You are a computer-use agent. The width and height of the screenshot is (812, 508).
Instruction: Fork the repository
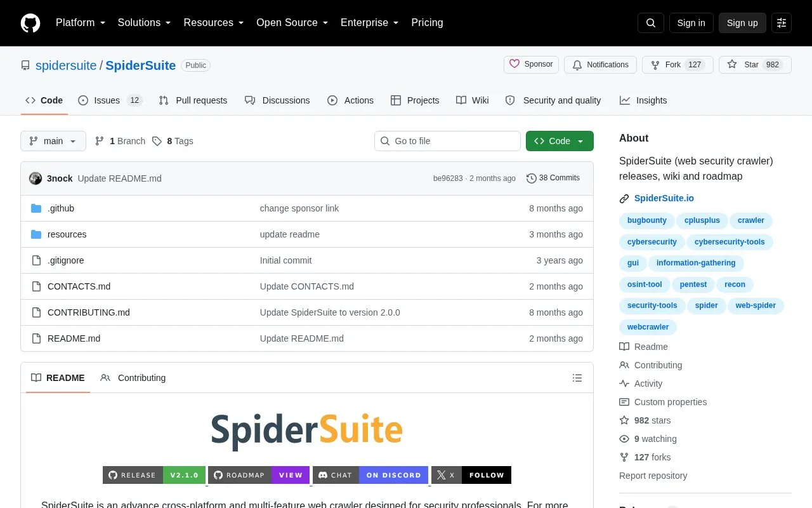click(678, 65)
